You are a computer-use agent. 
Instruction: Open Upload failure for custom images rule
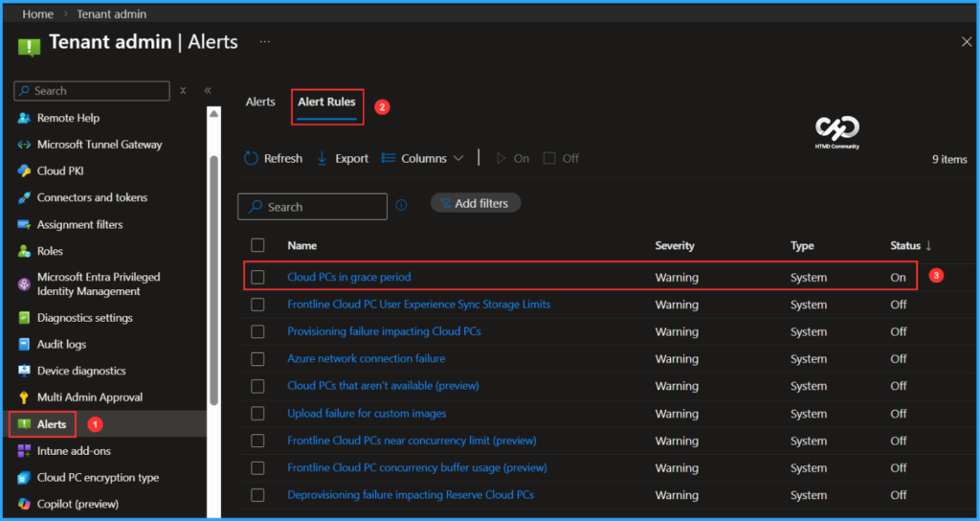pyautogui.click(x=367, y=414)
